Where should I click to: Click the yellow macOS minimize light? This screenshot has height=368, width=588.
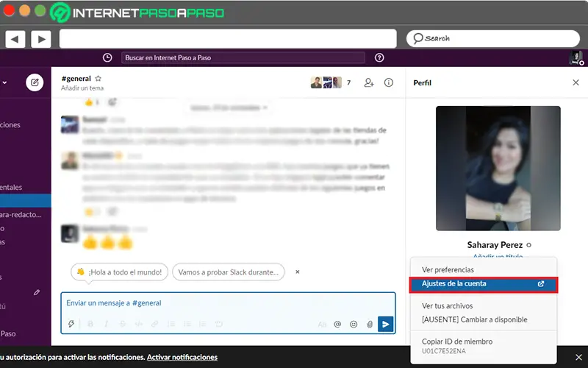click(x=24, y=10)
